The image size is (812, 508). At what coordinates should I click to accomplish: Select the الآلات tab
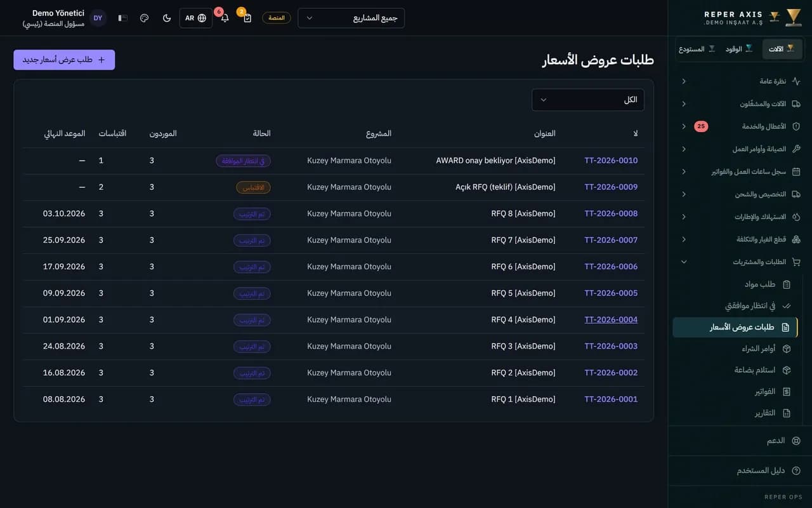point(782,49)
